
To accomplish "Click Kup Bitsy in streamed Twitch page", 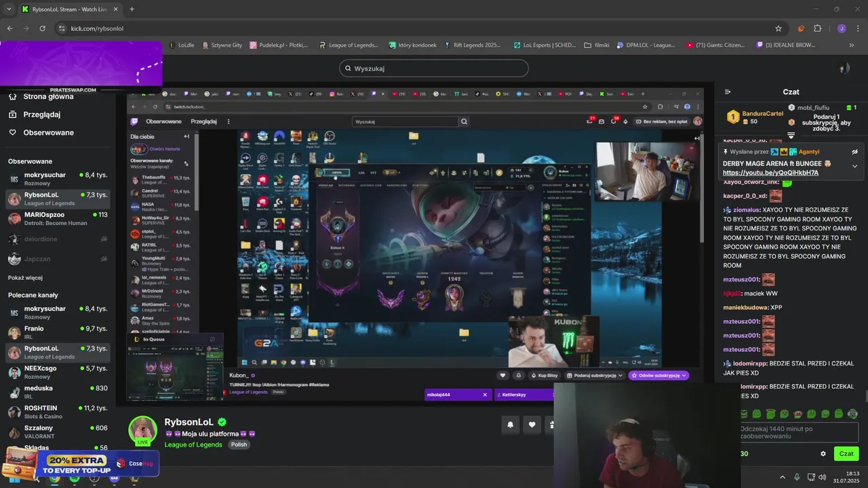I will [545, 375].
